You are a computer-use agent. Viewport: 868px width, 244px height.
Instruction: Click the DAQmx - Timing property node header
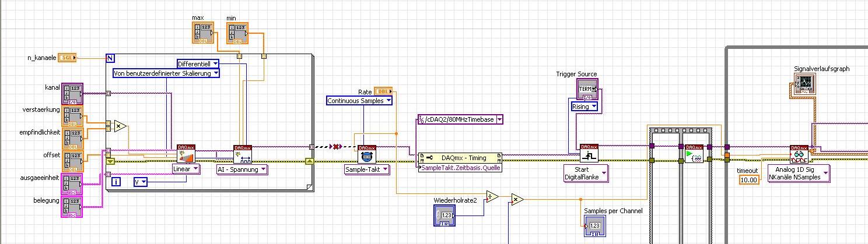click(x=460, y=157)
